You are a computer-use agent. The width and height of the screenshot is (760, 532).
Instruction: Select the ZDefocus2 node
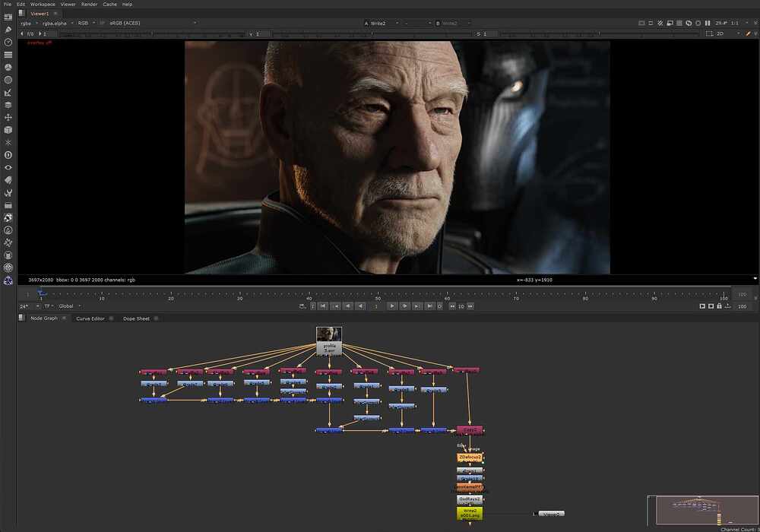click(470, 458)
